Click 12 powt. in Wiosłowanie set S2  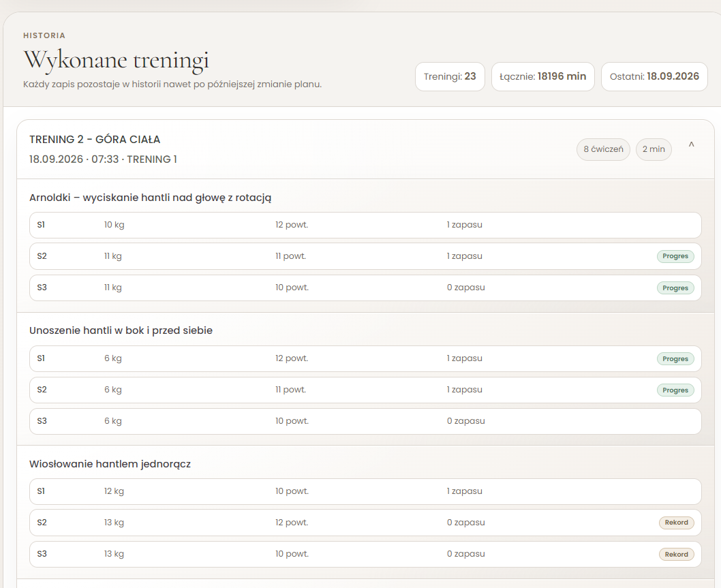click(x=292, y=523)
